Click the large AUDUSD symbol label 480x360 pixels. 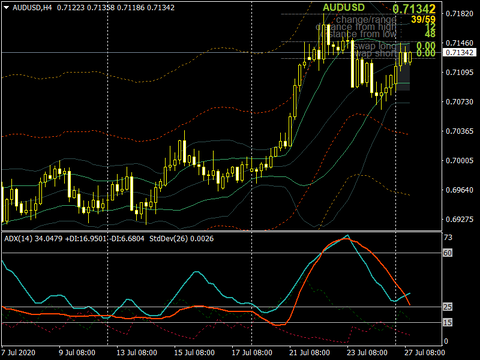click(343, 8)
